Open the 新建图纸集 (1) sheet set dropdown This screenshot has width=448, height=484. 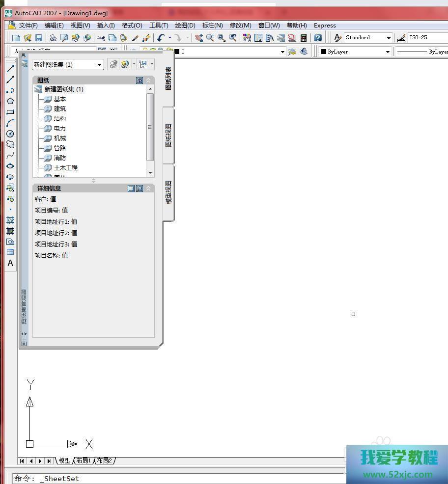(x=99, y=65)
